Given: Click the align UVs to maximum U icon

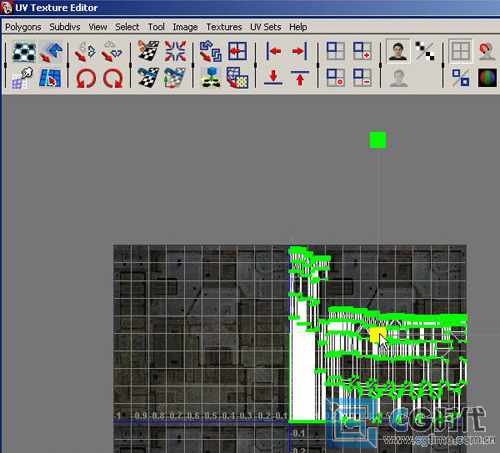Looking at the screenshot, I should point(299,51).
